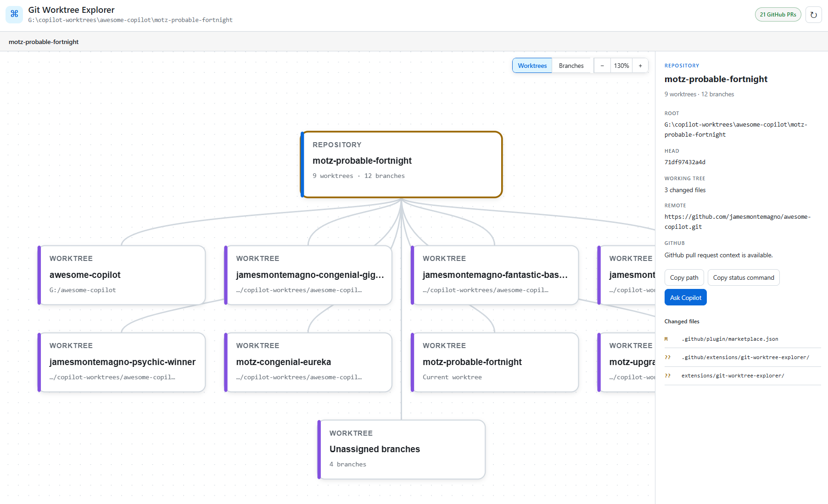Screen dimensions: 828x504
Task: Select the Unassigned branches card
Action: tap(402, 449)
